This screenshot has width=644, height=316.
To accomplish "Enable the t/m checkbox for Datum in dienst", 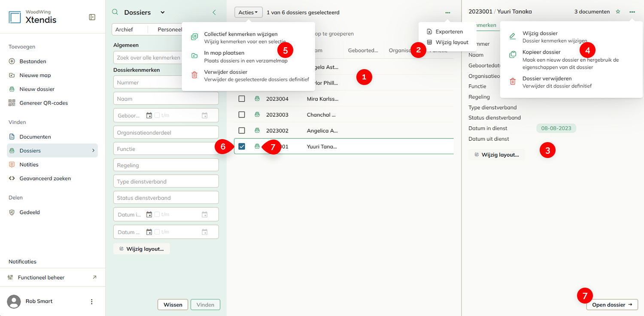I will point(157,214).
